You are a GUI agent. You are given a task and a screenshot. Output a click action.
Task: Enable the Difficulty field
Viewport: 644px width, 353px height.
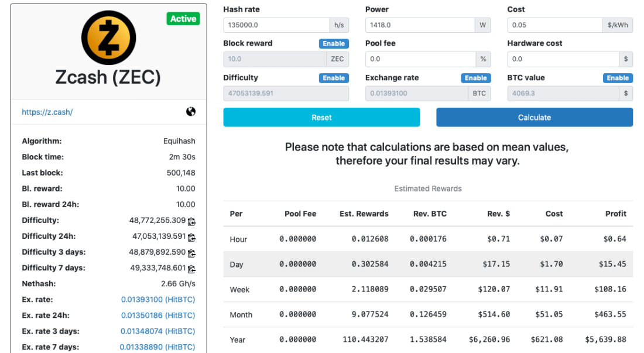(334, 78)
